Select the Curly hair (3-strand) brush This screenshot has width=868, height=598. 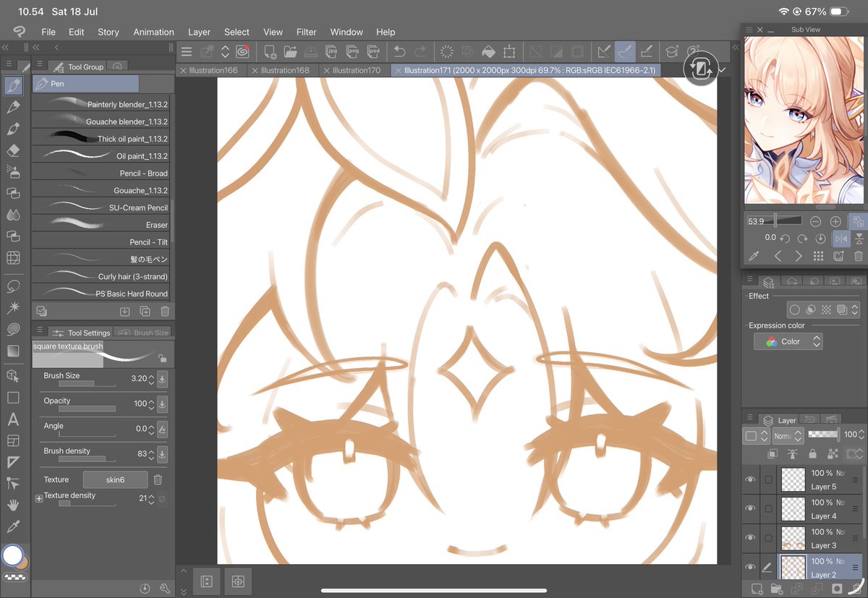[x=100, y=276]
